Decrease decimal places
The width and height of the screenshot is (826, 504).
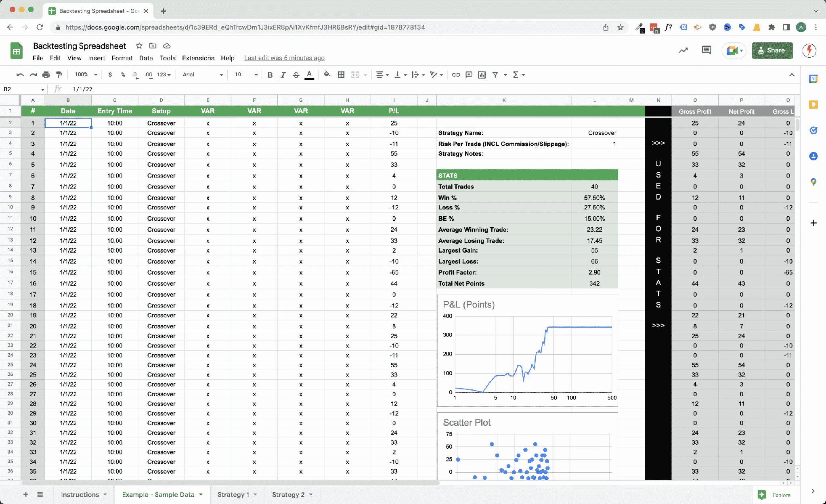tap(135, 75)
